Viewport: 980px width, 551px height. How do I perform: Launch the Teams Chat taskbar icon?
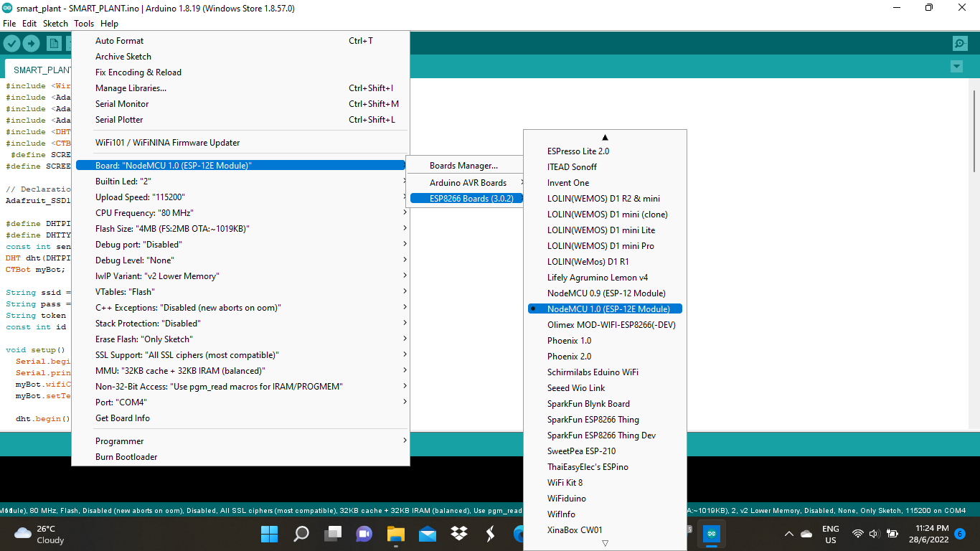coord(364,534)
